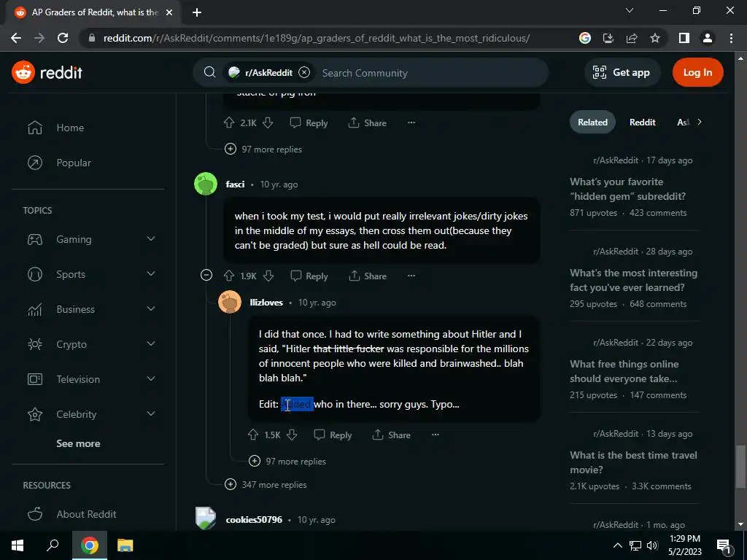
Task: Downvote llizloves's comment
Action: click(292, 435)
